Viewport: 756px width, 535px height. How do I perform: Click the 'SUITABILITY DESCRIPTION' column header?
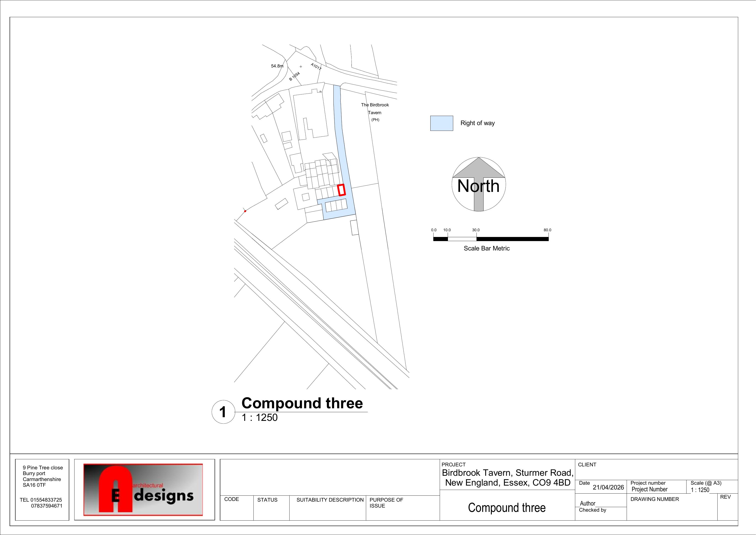tap(330, 500)
